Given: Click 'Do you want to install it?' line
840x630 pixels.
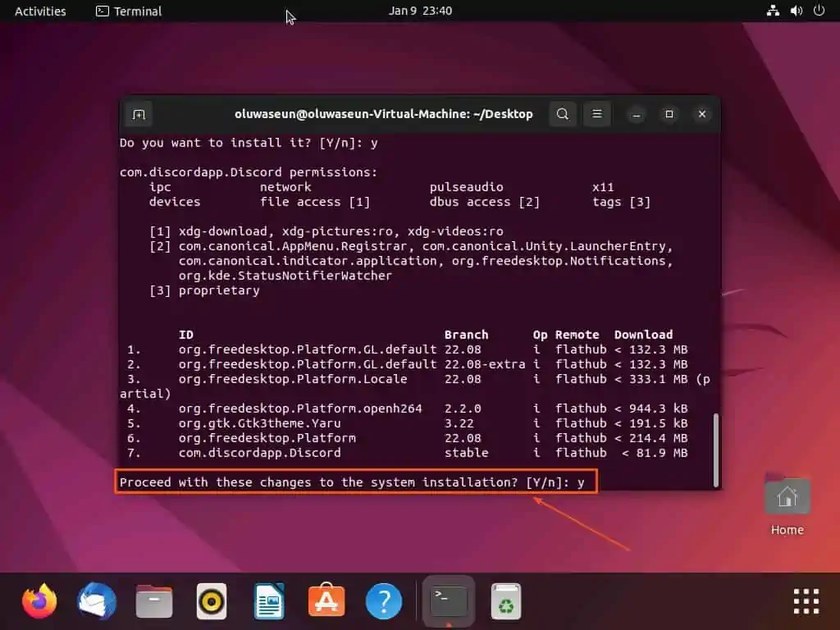Looking at the screenshot, I should (x=249, y=143).
